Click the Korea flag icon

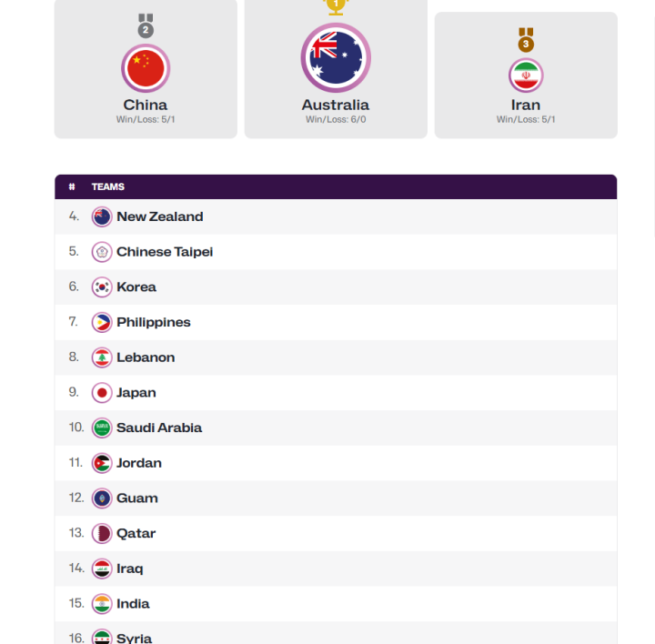(x=102, y=287)
